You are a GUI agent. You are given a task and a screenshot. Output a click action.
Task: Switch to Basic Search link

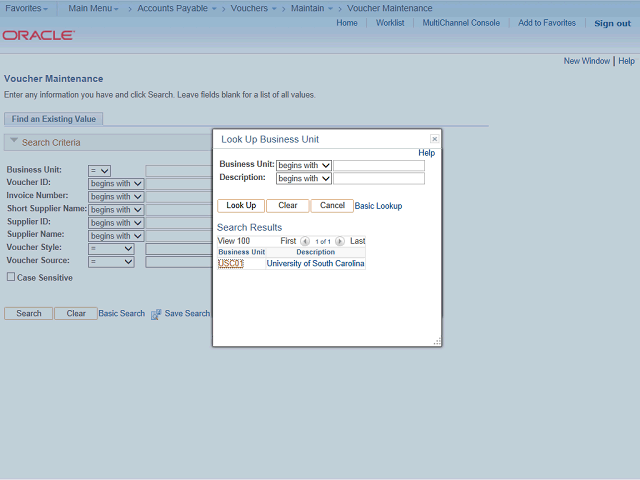pyautogui.click(x=122, y=313)
